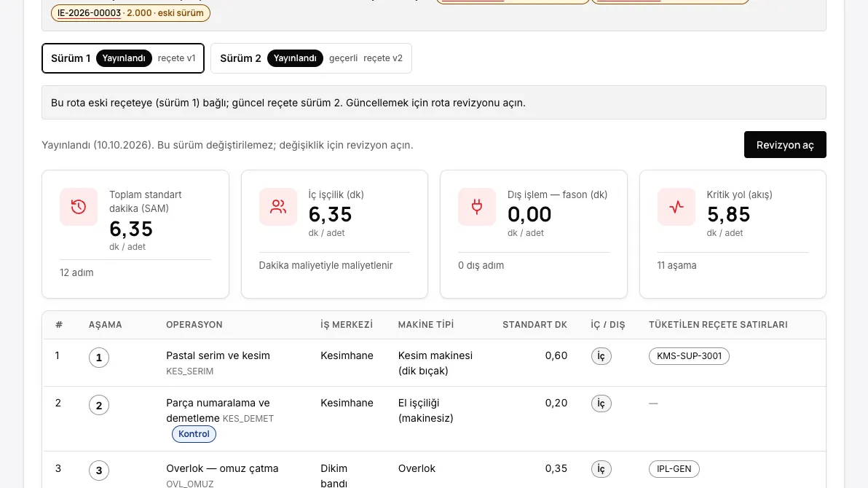Click the Yayınlandı (10.10.2026) status message
The image size is (868, 488).
point(227,145)
